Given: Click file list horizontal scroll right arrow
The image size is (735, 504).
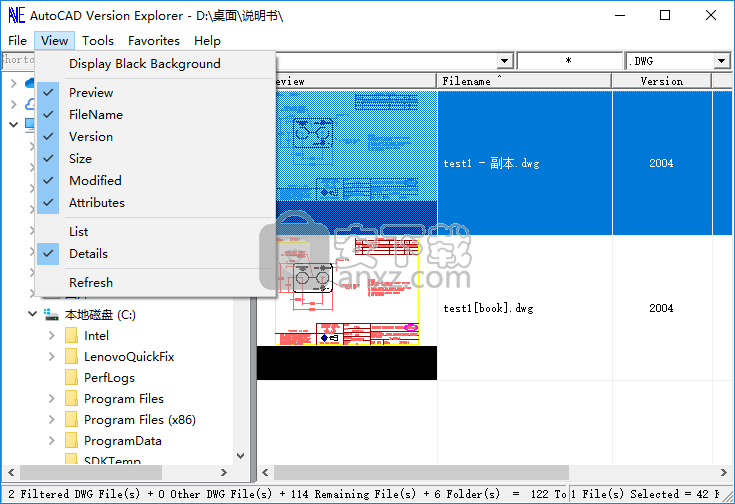Looking at the screenshot, I should coord(724,472).
